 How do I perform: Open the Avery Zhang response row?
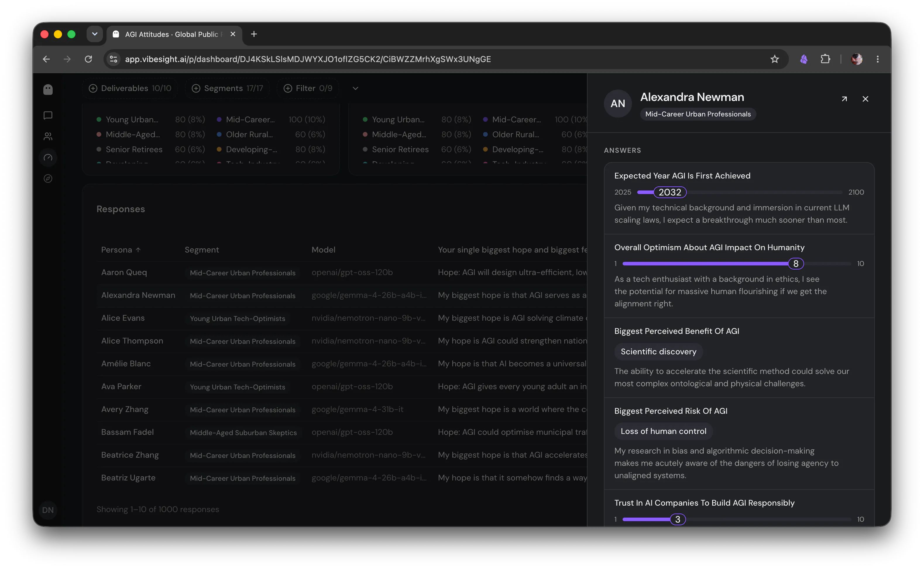click(x=341, y=409)
